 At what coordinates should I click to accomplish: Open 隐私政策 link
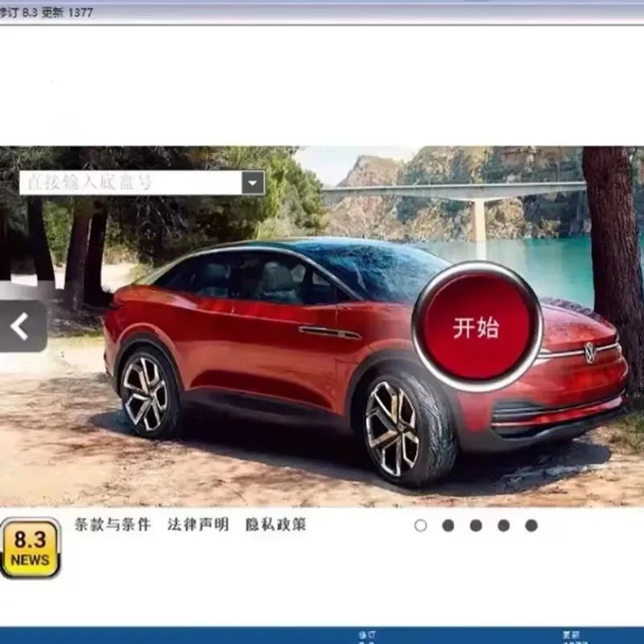pyautogui.click(x=275, y=525)
